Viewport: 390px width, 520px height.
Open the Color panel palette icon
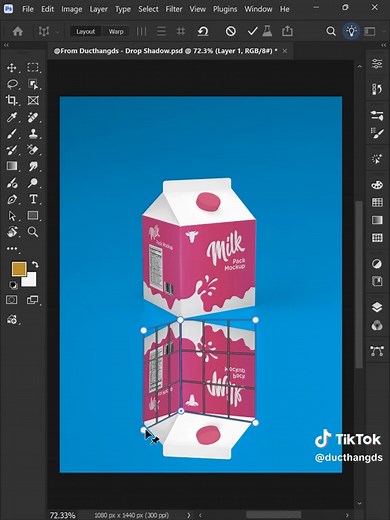click(377, 184)
